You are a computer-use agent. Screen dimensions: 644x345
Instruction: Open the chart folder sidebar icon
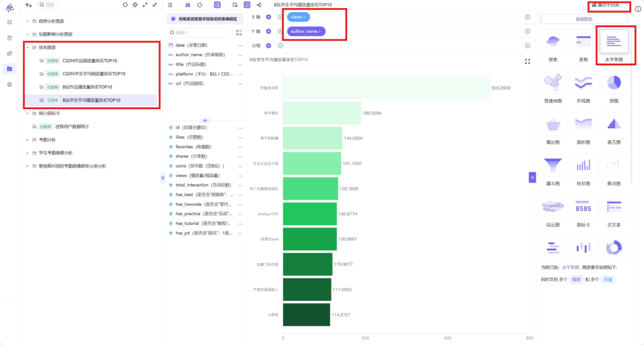pyautogui.click(x=9, y=69)
